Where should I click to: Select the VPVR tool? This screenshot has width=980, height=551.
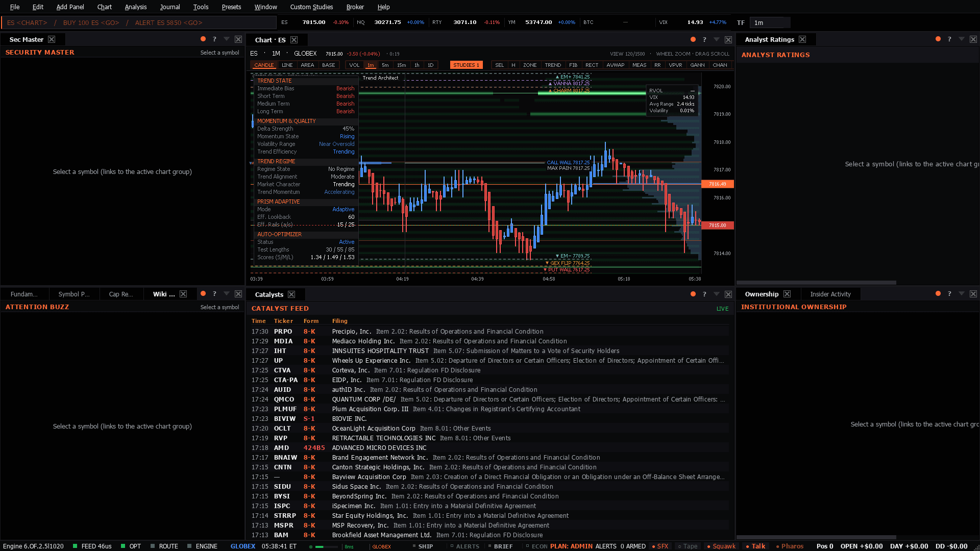[675, 65]
